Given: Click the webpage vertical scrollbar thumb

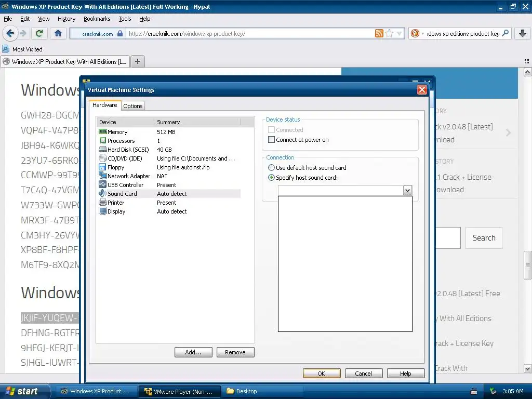Looking at the screenshot, I should point(527,265).
